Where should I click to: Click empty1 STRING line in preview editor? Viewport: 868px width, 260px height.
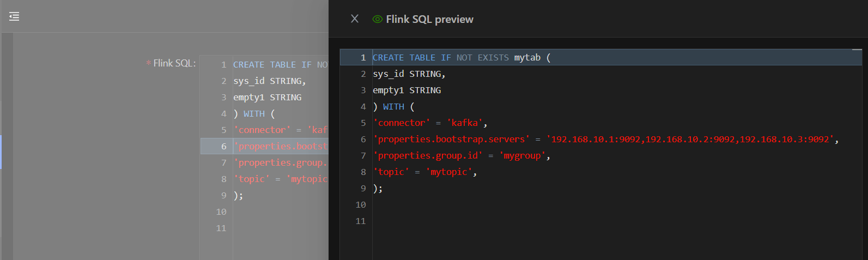pyautogui.click(x=406, y=90)
